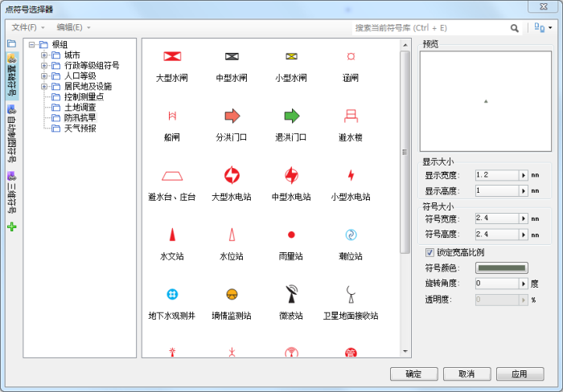Click the search magnifier icon
This screenshot has height=392, width=563.
point(515,27)
